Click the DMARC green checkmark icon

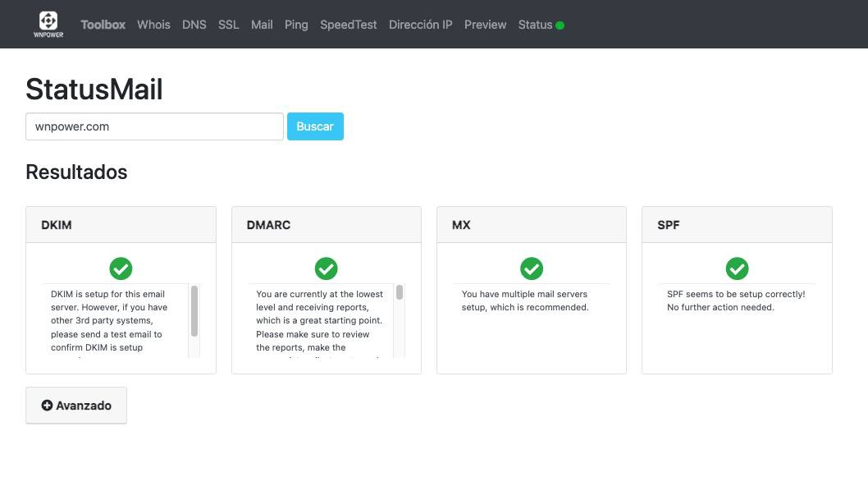pyautogui.click(x=326, y=268)
